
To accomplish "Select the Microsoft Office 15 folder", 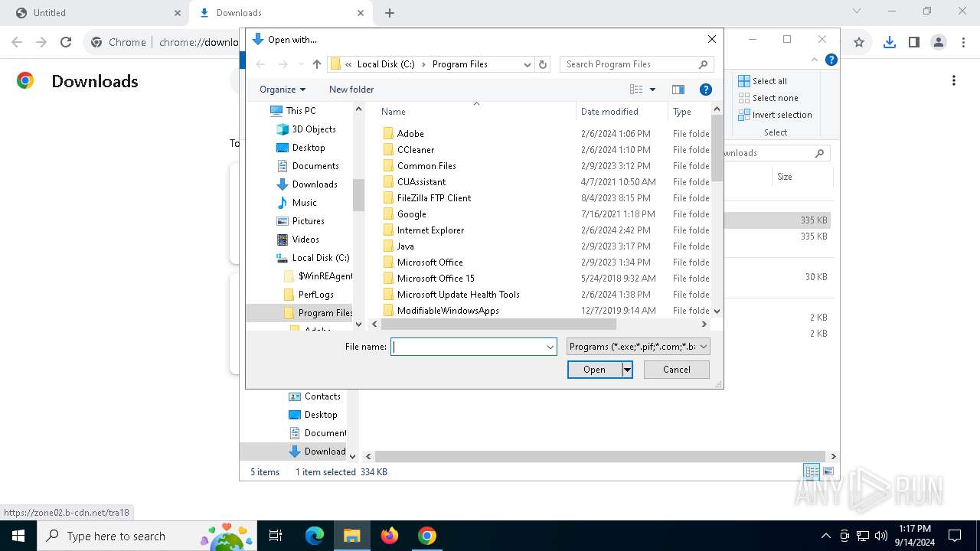I will (436, 279).
